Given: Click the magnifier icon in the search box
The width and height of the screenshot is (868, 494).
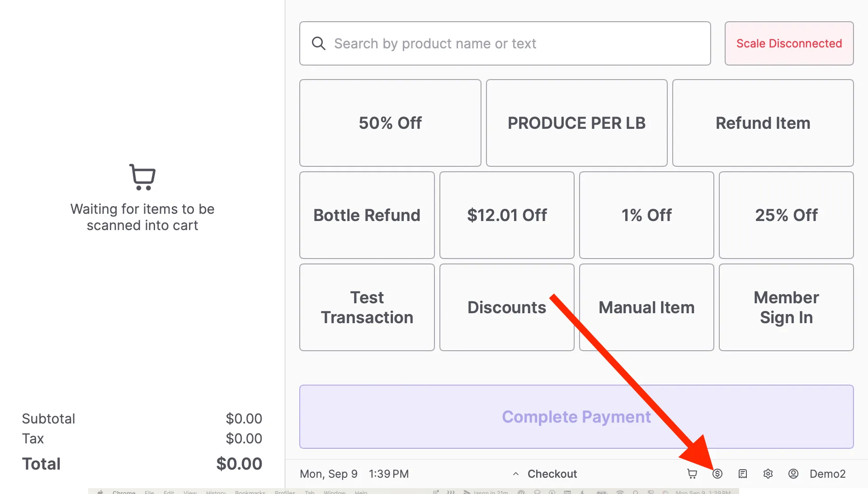Looking at the screenshot, I should pyautogui.click(x=319, y=43).
